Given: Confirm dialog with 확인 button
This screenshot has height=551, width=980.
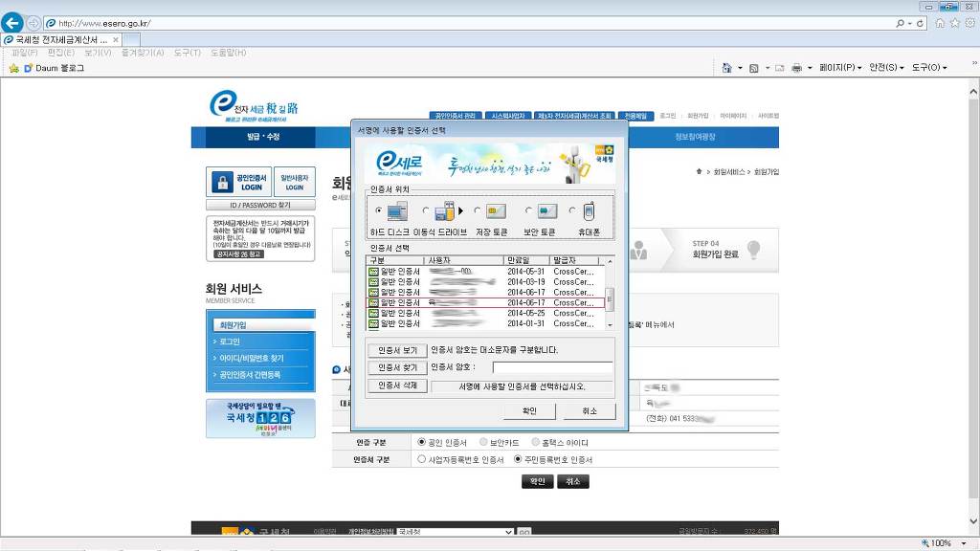Looking at the screenshot, I should (529, 411).
